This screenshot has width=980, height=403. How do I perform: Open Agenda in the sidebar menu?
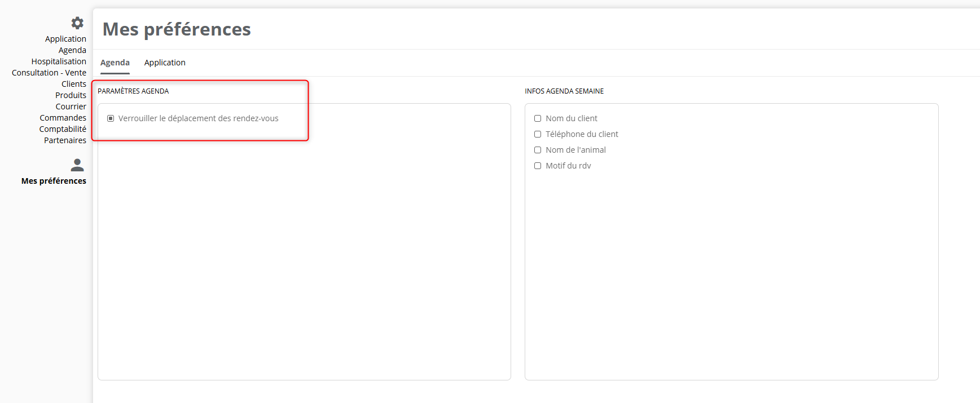[x=72, y=50]
